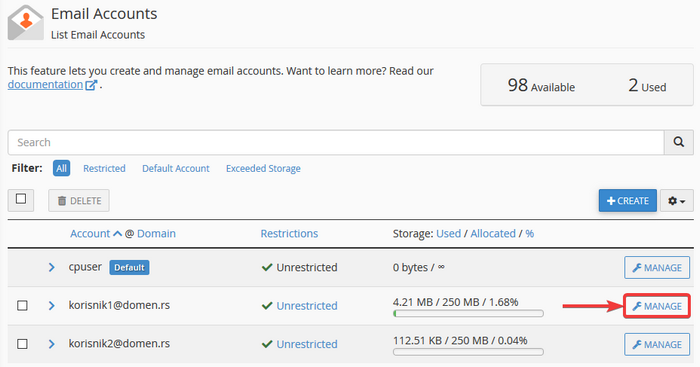Sort by storage Allocated
This screenshot has width=700, height=367.
(x=493, y=234)
